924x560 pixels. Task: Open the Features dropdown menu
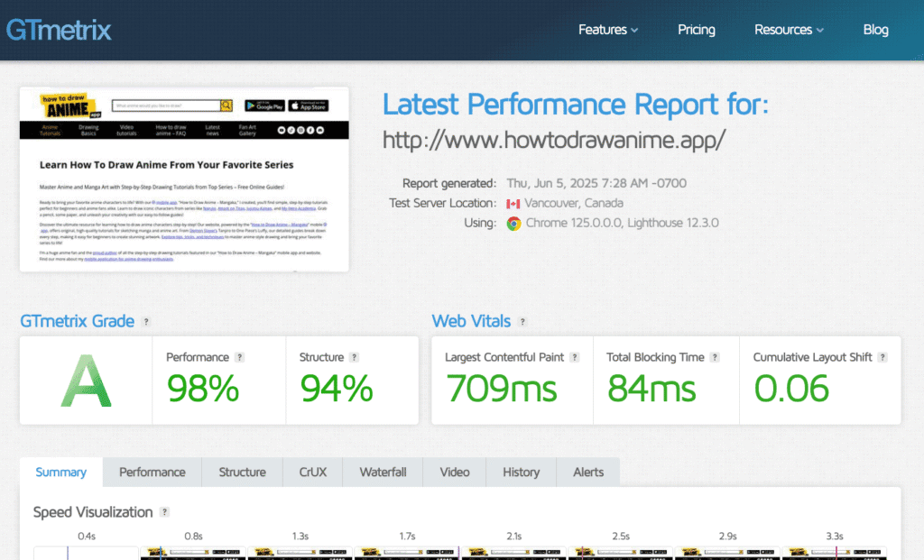pos(608,30)
